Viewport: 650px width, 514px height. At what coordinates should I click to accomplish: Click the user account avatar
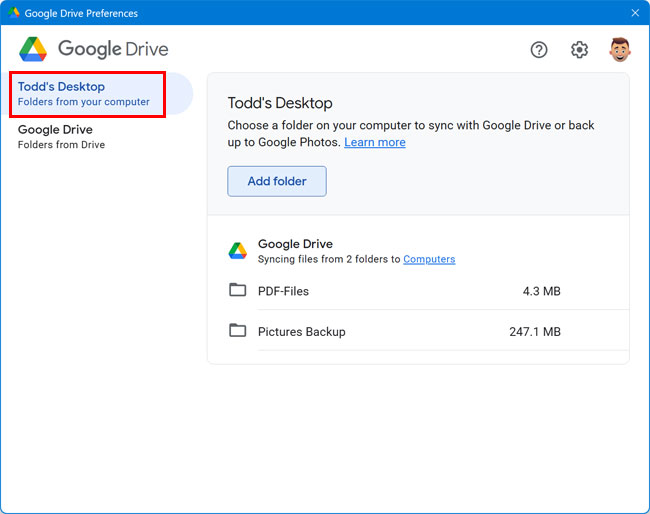pyautogui.click(x=620, y=50)
